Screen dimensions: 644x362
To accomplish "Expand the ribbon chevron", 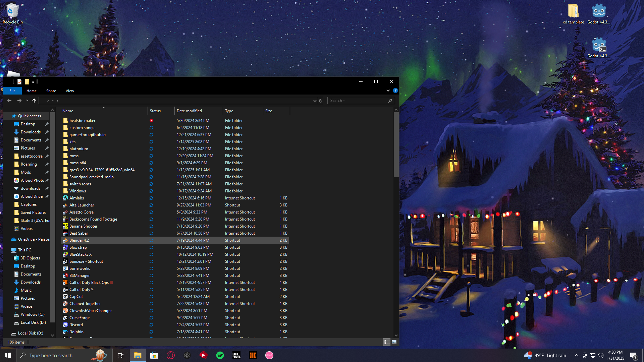I will coord(388,90).
